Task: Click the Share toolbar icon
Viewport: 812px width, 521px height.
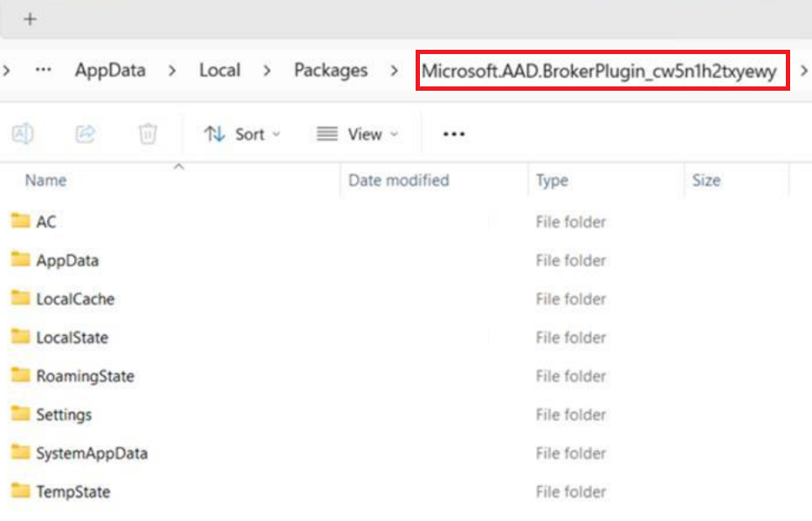Action: click(85, 134)
